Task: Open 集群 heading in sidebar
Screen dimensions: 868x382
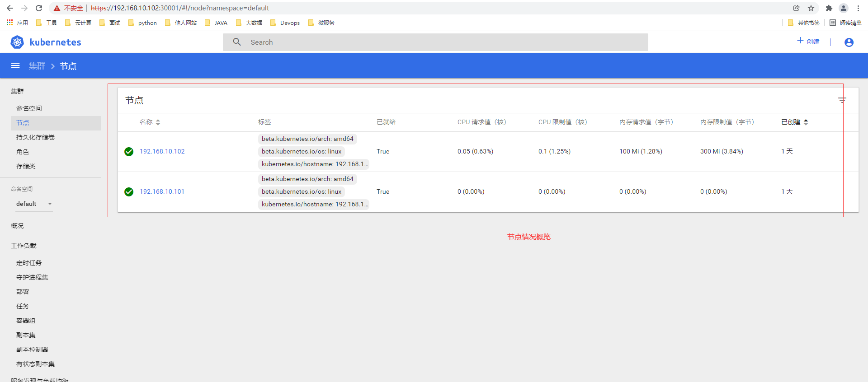Action: click(17, 91)
